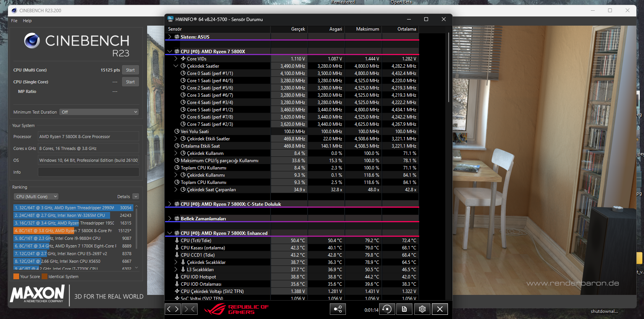Viewport: 644px width, 319px height.
Task: Expand the Bellek Zamanlamaları group
Action: (x=170, y=218)
